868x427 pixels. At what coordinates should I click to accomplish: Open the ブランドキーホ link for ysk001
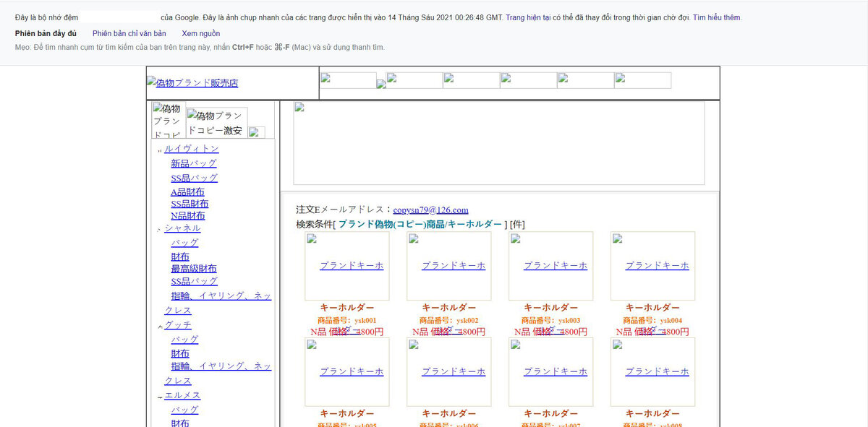point(352,266)
